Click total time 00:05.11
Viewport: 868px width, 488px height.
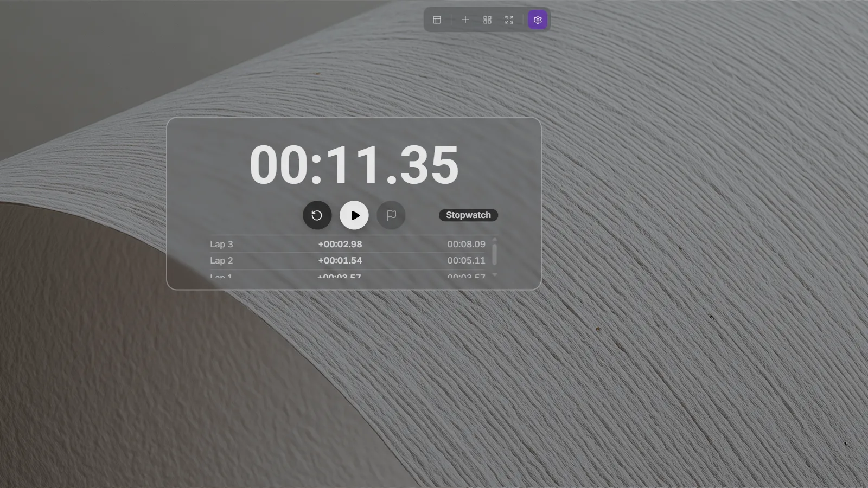point(466,260)
